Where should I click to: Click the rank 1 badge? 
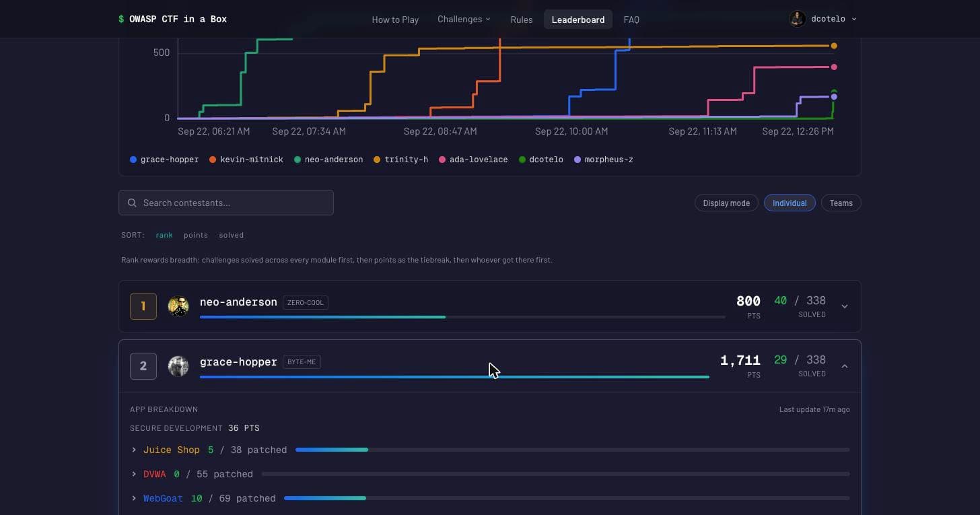[143, 306]
